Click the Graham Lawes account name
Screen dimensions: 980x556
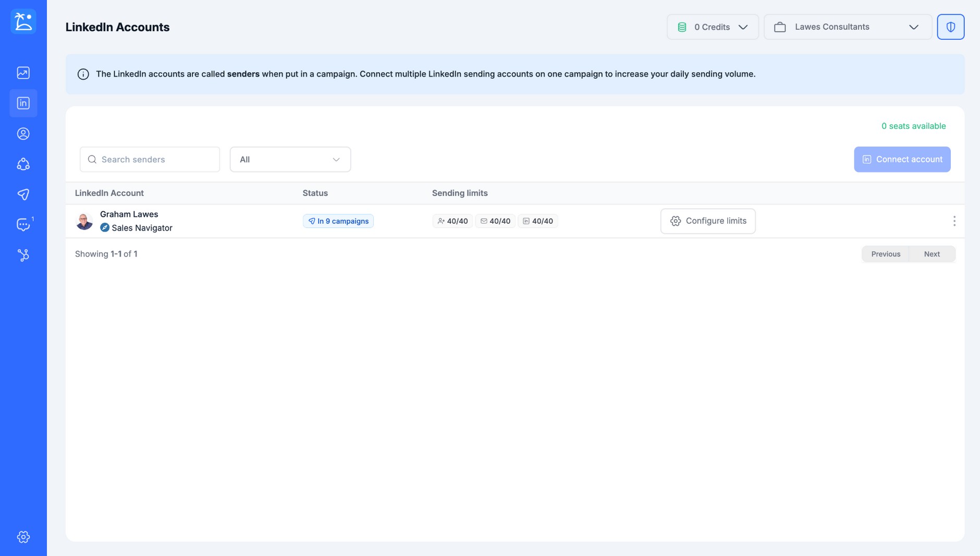pyautogui.click(x=129, y=214)
